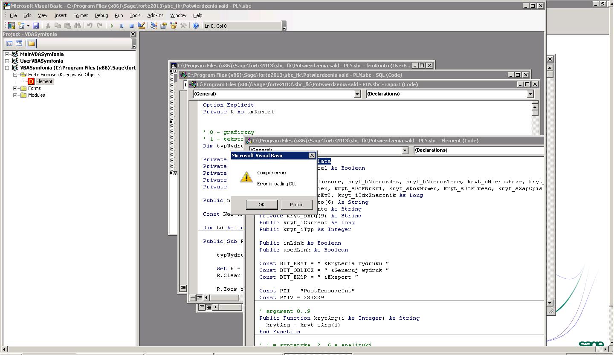Click the Cut scissors icon

pos(48,26)
